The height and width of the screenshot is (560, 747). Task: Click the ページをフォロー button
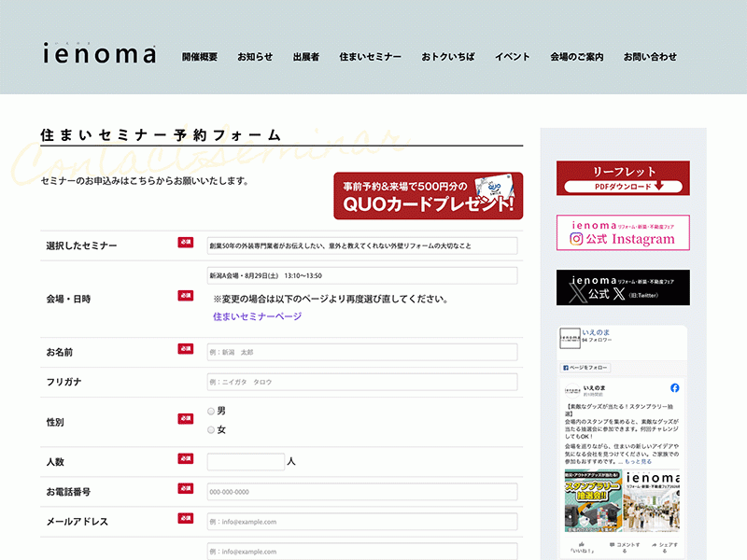pos(585,368)
